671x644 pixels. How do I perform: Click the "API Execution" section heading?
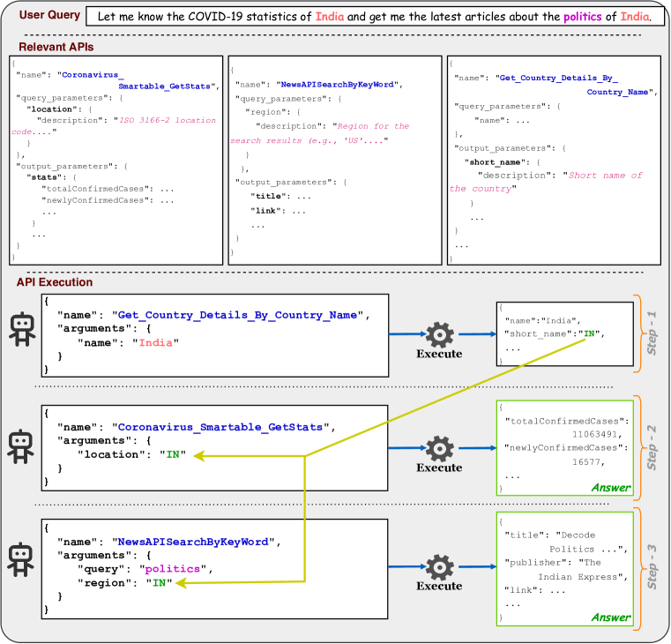(x=55, y=282)
